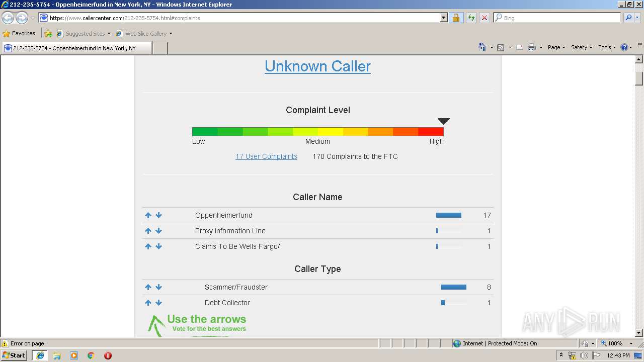Click the clock showing 12:43 PM
The width and height of the screenshot is (644, 362).
618,355
